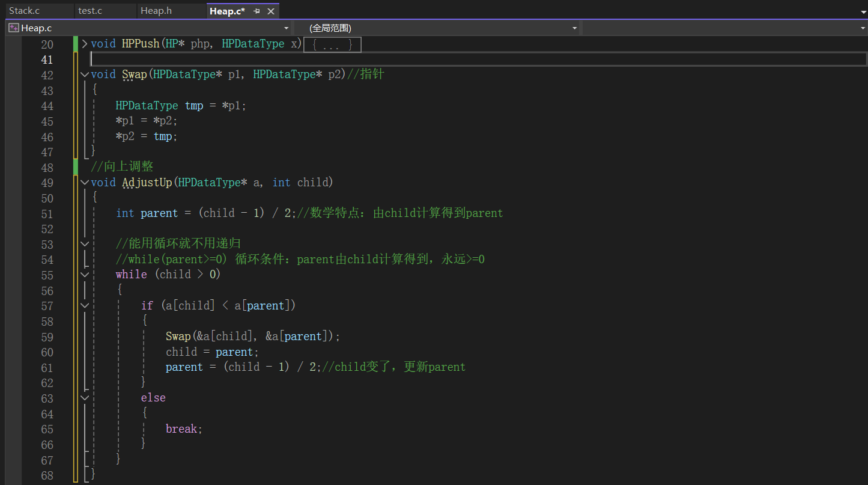Click the Swap(&a[child], &a[parent]) call

point(253,336)
